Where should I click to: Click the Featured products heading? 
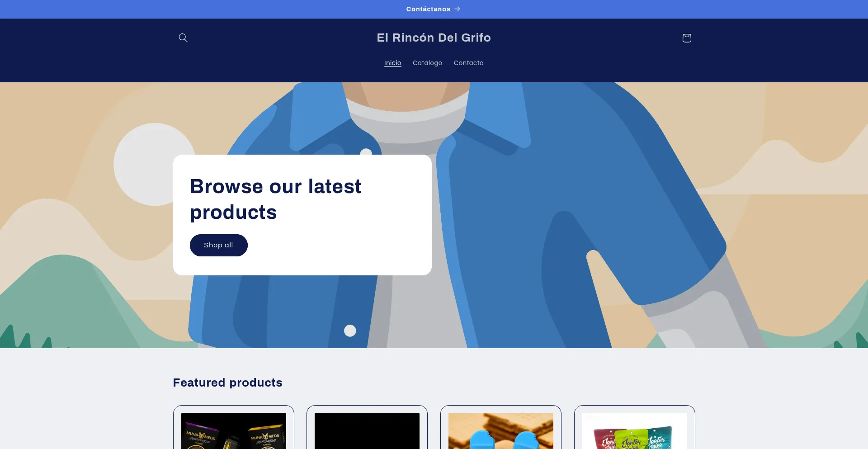click(x=228, y=383)
